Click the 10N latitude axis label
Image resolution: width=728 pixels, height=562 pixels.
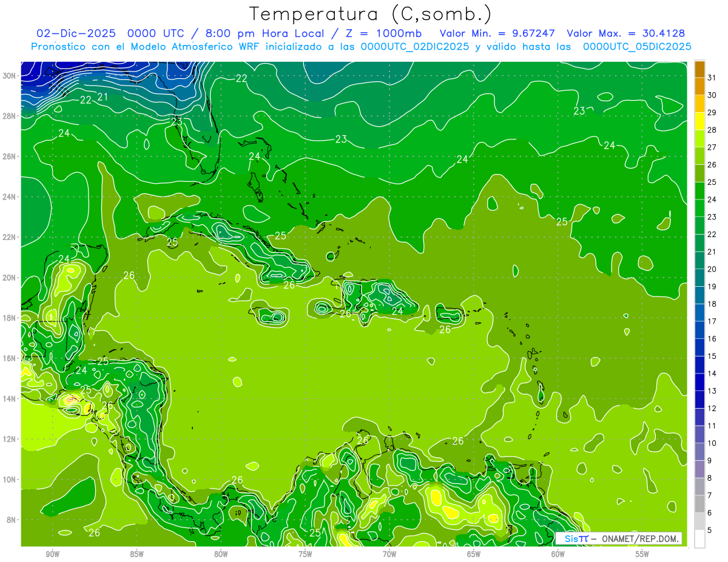9,480
